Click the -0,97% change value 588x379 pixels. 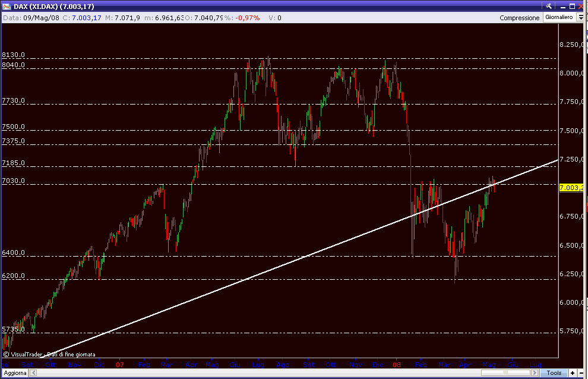(247, 18)
